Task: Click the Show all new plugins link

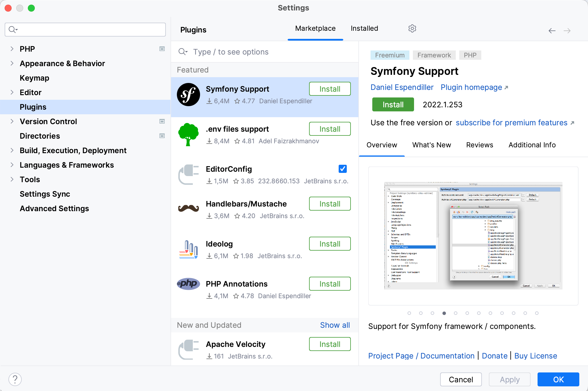Action: pyautogui.click(x=334, y=325)
